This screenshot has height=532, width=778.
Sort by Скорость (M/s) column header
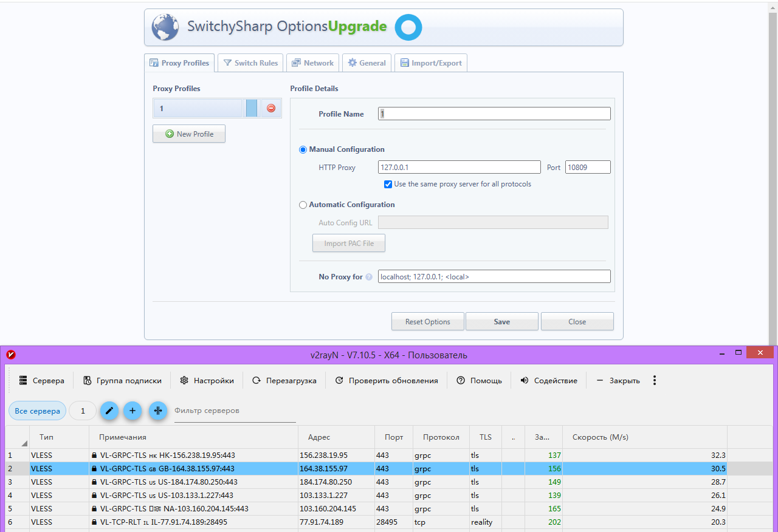pyautogui.click(x=645, y=437)
